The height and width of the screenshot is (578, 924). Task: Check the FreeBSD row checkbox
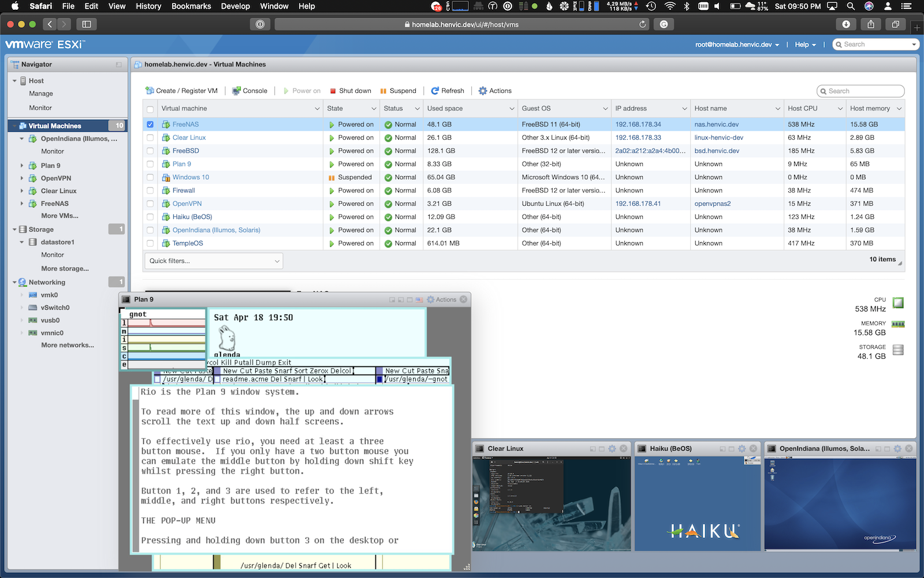point(150,151)
